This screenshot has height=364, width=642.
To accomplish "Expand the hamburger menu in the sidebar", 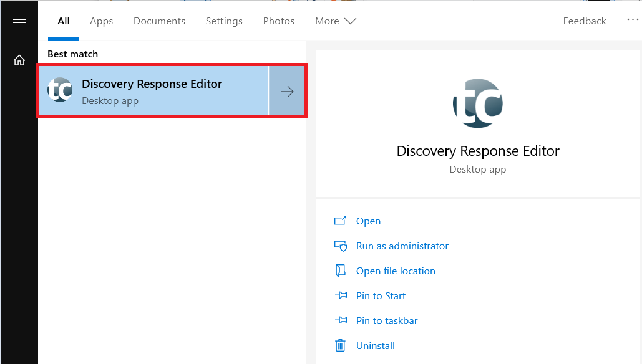I will [x=19, y=23].
